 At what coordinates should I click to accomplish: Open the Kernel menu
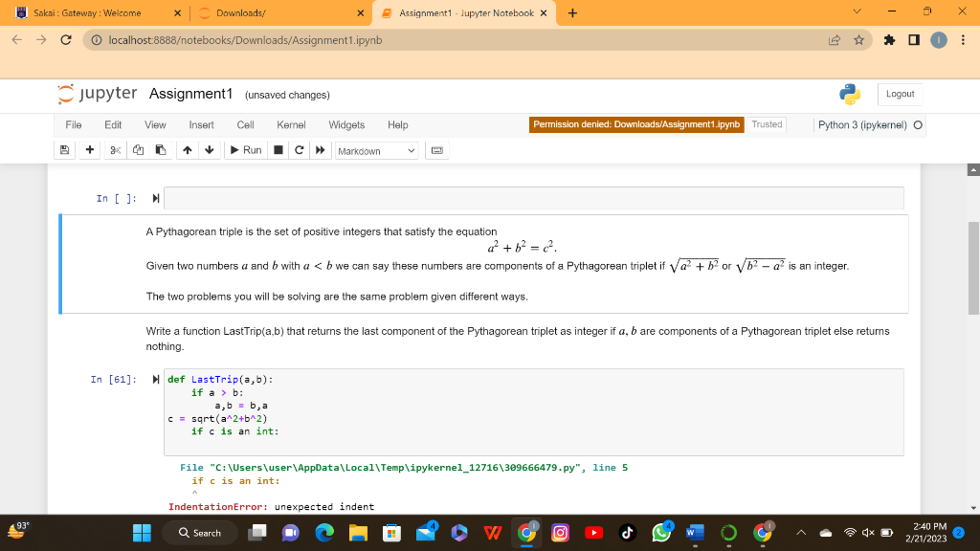[291, 124]
